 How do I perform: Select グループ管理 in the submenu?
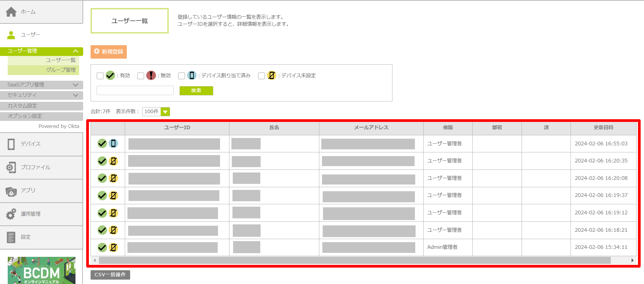pos(61,70)
